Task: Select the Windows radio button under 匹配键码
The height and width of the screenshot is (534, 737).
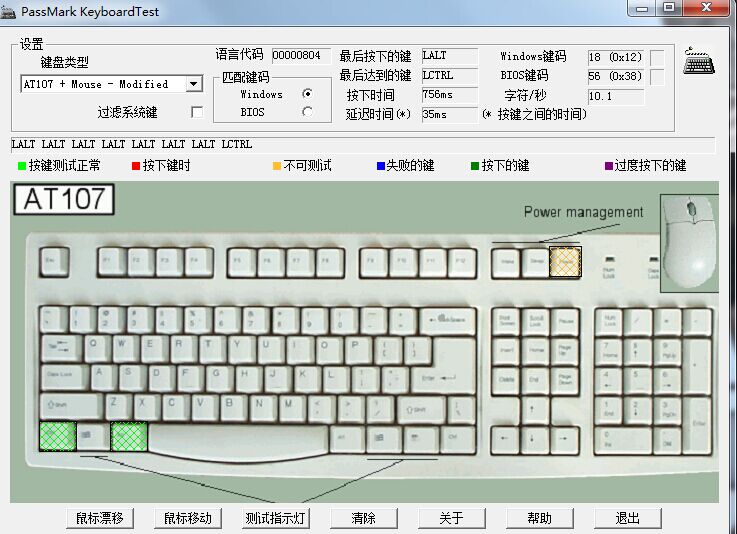Action: [x=307, y=94]
